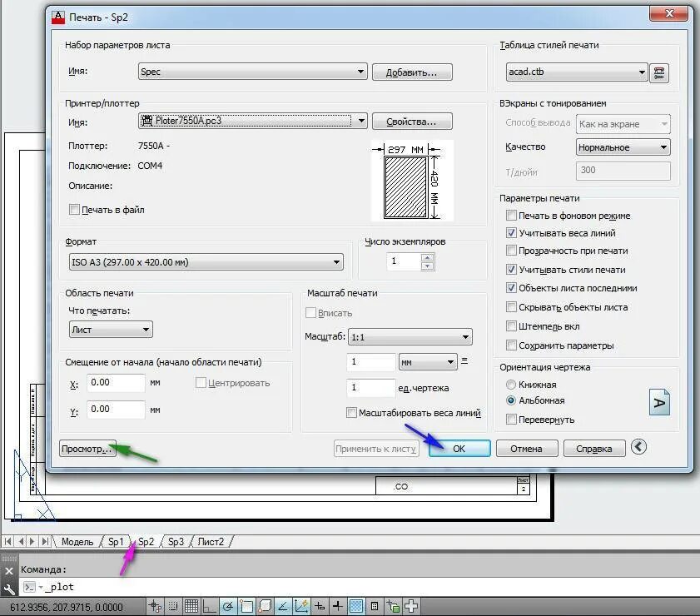
Task: Toggle Ortho Mode status bar icon
Action: coord(209,606)
